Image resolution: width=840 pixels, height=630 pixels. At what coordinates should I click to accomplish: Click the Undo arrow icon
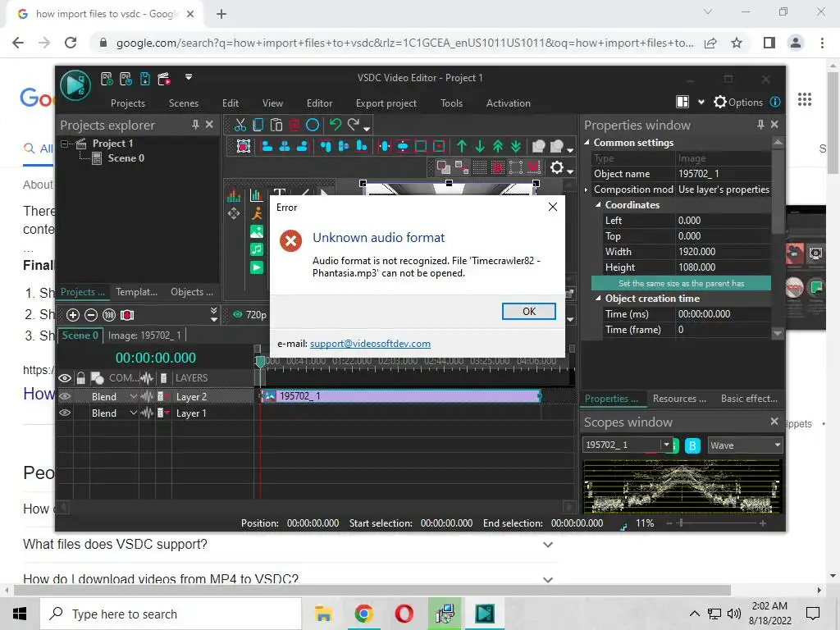[336, 125]
